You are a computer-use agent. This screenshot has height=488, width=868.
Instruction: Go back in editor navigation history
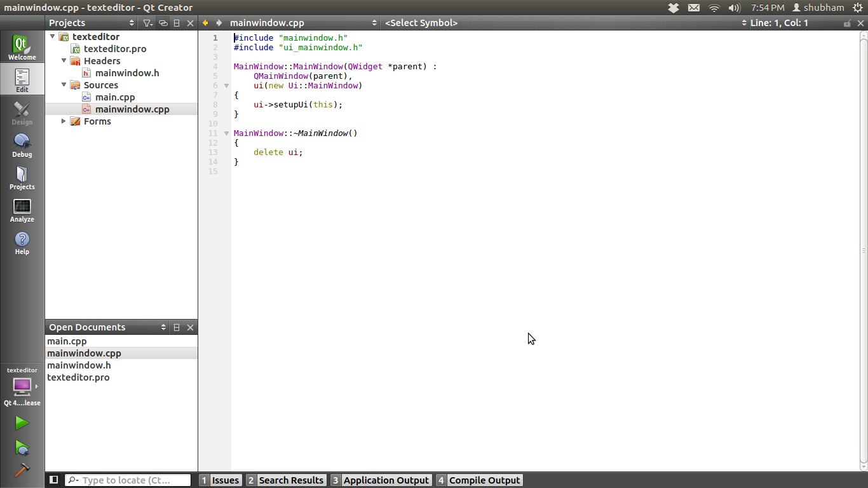point(205,23)
